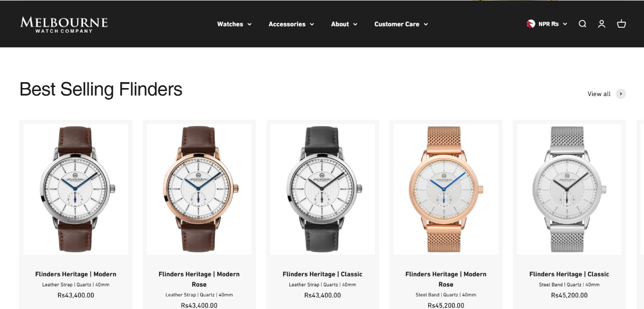
Task: Open the search icon in header
Action: [x=583, y=24]
